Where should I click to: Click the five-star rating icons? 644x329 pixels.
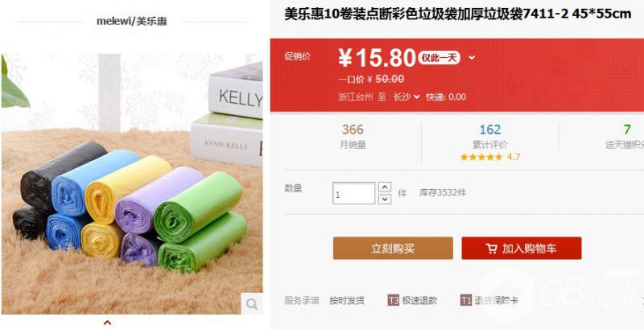(x=481, y=157)
